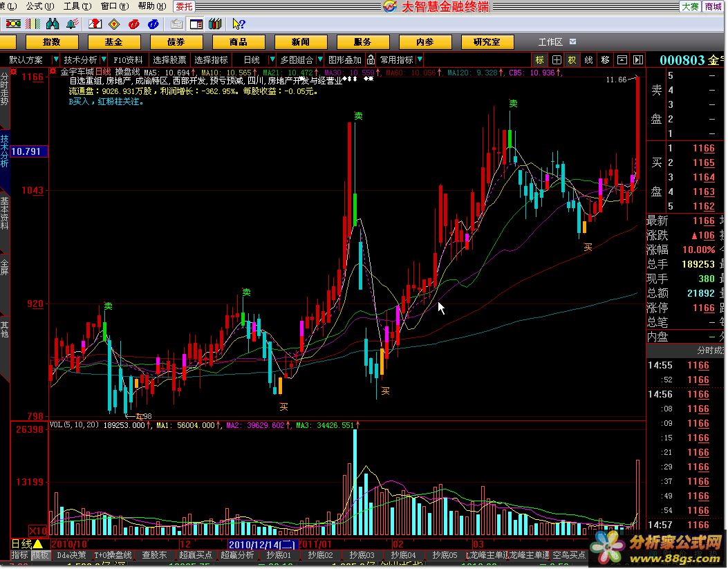Open the 窗口(W) menu
This screenshot has height=569, width=728.
115,6
